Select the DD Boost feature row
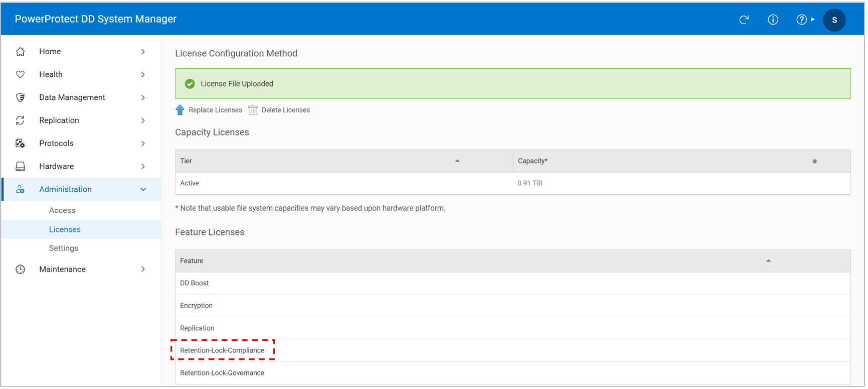 tap(513, 283)
